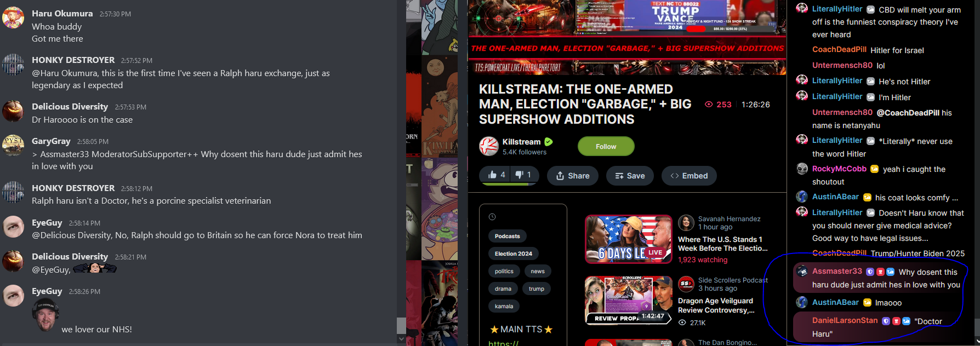This screenshot has height=346, width=980.
Task: Click Haru Okumura's profile avatar
Action: pos(13,18)
